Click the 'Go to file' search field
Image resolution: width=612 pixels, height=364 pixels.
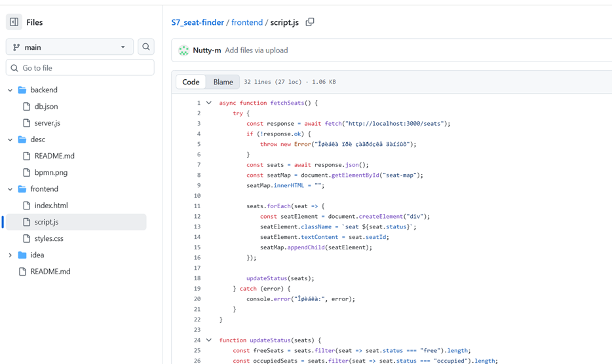pyautogui.click(x=80, y=68)
